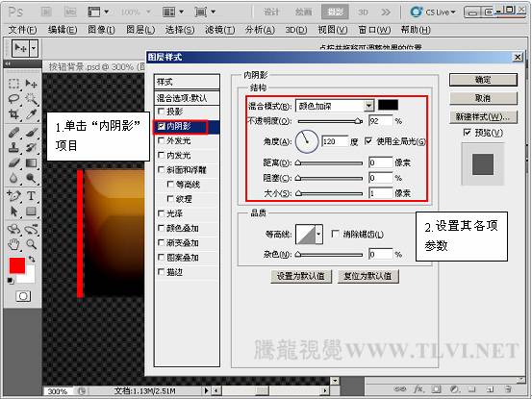This screenshot has width=532, height=399.
Task: Open the 混合模式 blend mode dropdown
Action: click(x=369, y=106)
